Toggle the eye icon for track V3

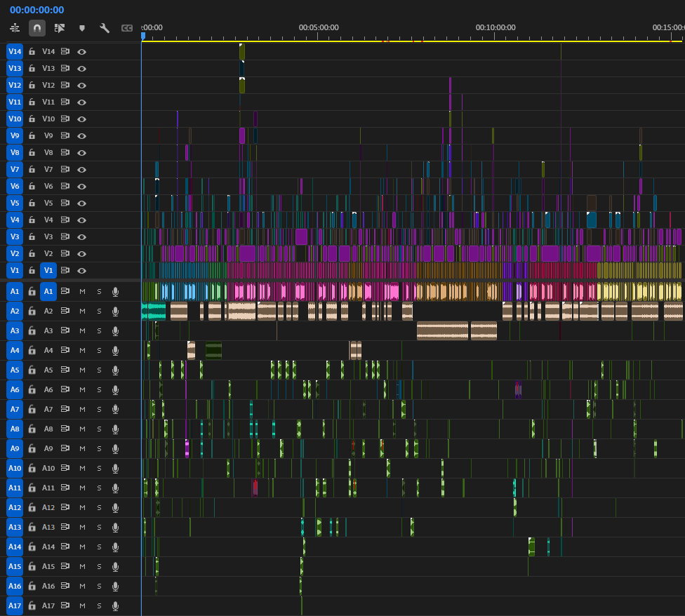82,236
